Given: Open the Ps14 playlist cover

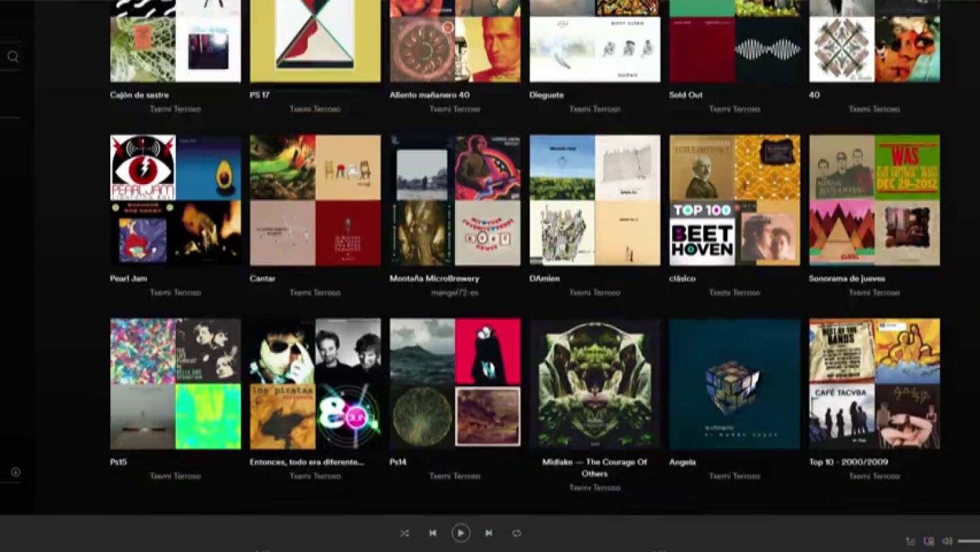Looking at the screenshot, I should pos(455,384).
